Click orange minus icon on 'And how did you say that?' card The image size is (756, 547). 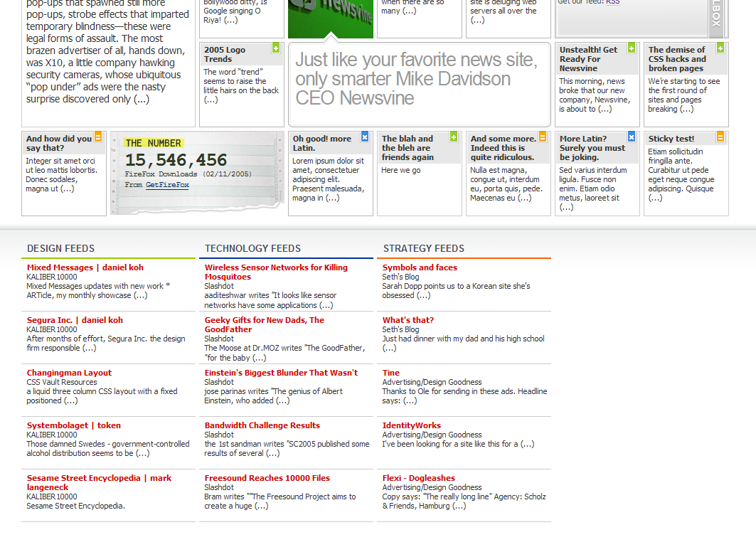pyautogui.click(x=98, y=137)
